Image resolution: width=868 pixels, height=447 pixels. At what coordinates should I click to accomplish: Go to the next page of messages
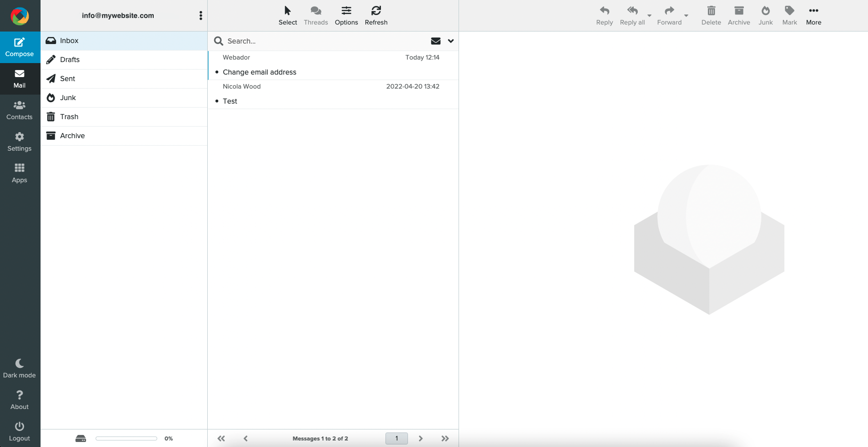click(x=420, y=438)
